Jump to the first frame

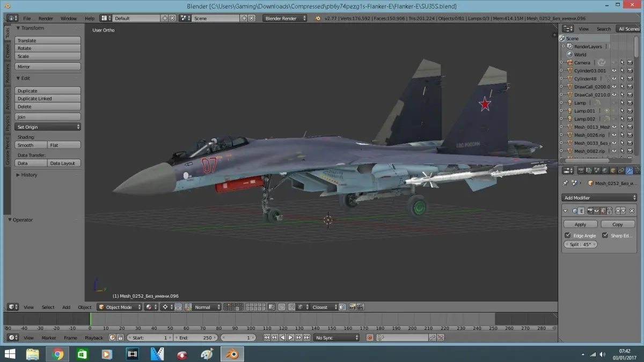tap(267, 337)
